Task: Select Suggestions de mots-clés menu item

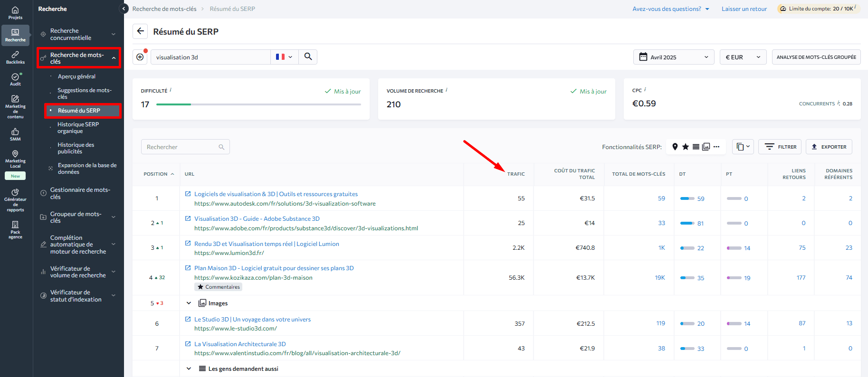Action: tap(85, 94)
